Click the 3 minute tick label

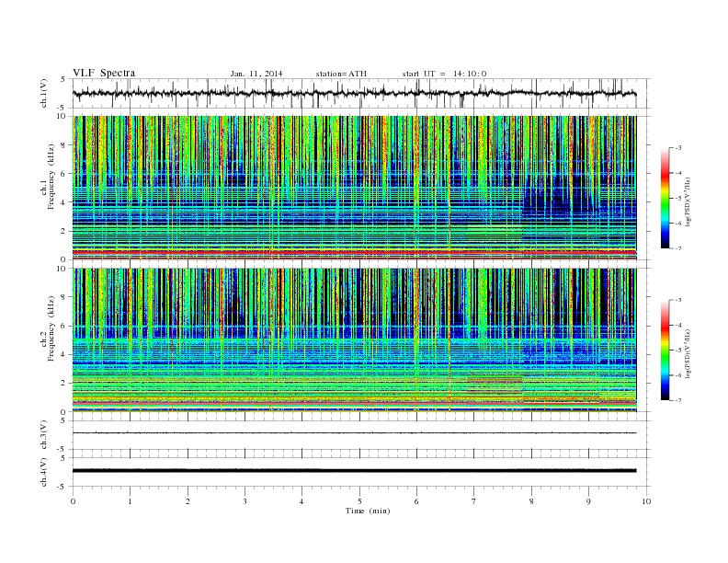(x=245, y=501)
